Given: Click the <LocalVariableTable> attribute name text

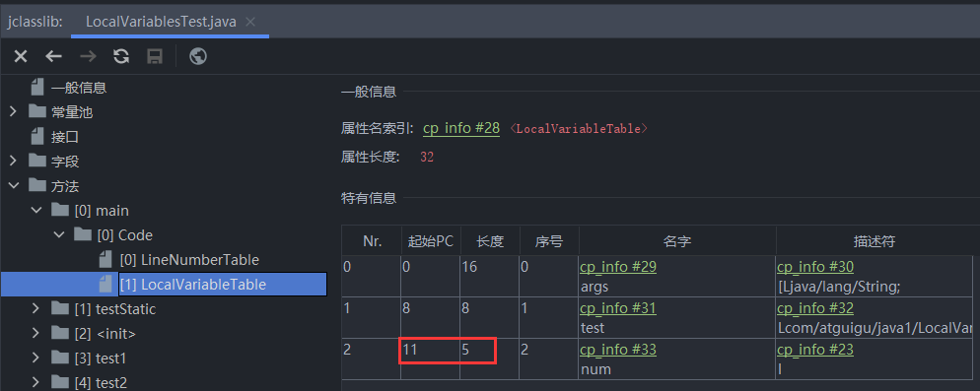Looking at the screenshot, I should point(579,129).
